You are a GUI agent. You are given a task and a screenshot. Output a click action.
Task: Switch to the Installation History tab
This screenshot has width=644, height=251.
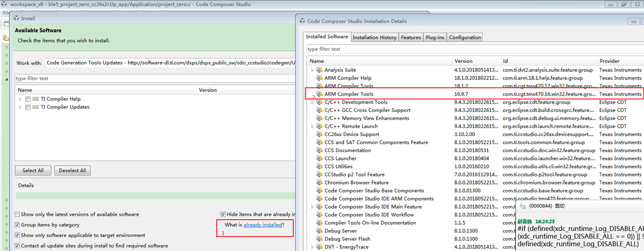[374, 38]
